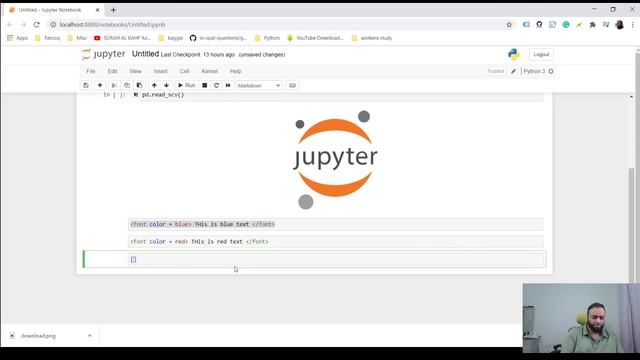Viewport: 640px width, 360px height.
Task: Open a new browser tab
Action: click(x=113, y=10)
